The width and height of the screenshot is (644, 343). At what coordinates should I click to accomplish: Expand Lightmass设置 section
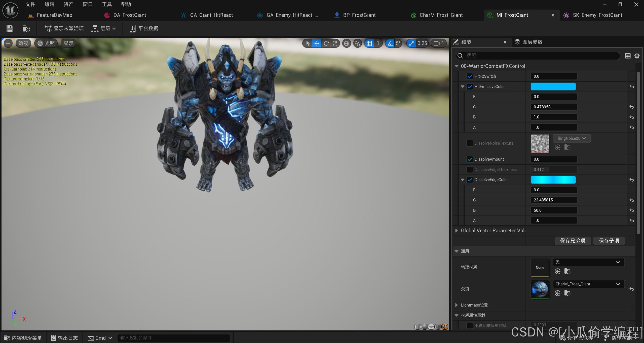point(457,305)
